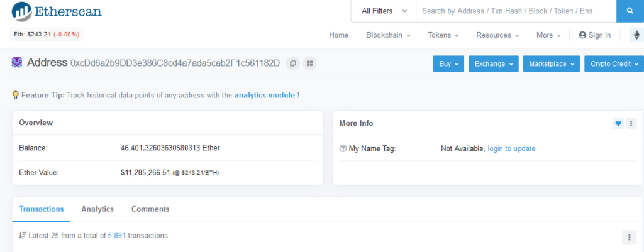
Task: Click the heart icon in More Info
Action: [618, 123]
